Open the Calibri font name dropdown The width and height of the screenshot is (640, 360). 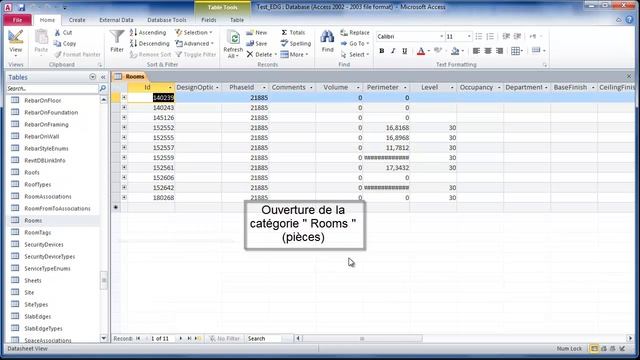441,36
